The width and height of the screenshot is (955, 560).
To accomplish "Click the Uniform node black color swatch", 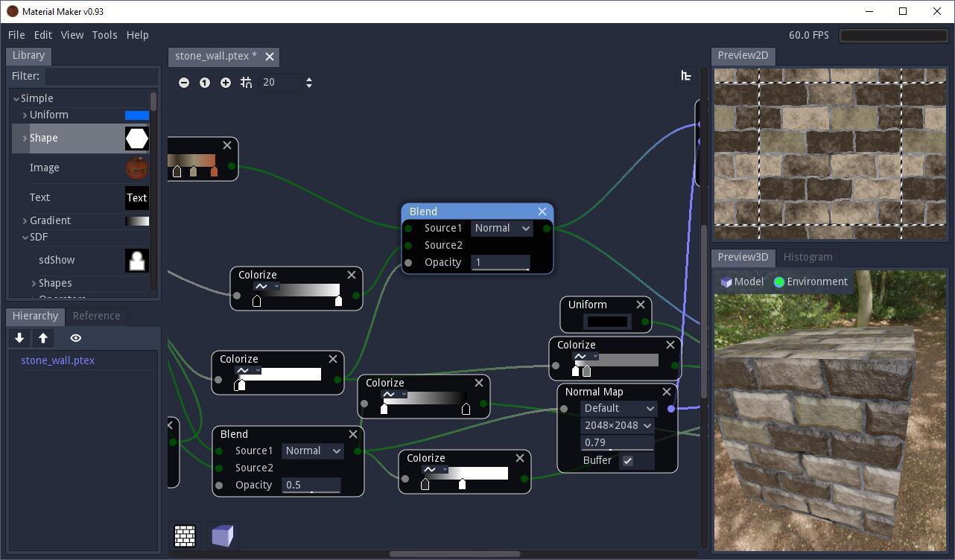I will click(607, 322).
